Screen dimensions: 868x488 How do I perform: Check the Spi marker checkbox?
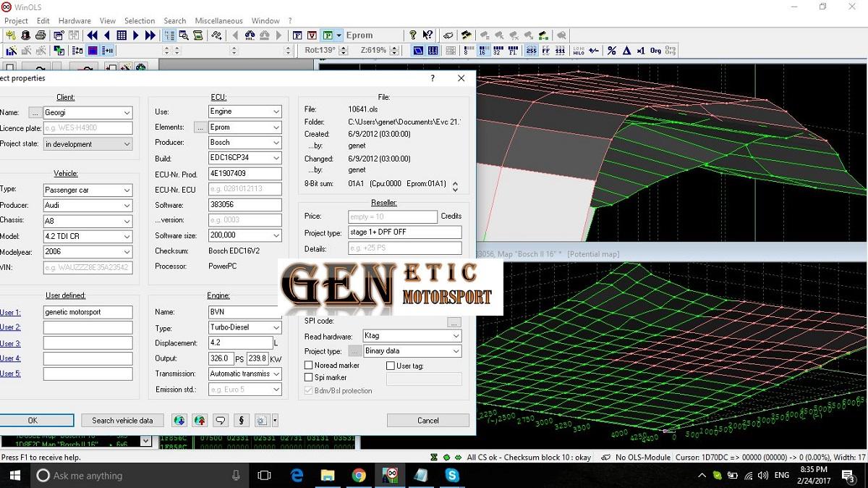pyautogui.click(x=309, y=377)
